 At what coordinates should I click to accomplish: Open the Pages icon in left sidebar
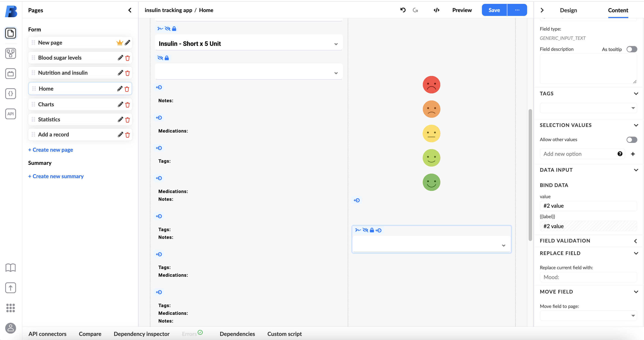[x=11, y=33]
